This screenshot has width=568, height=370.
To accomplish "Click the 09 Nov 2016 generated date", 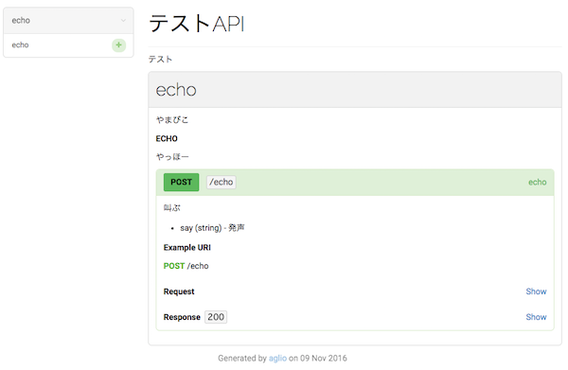I will pyautogui.click(x=323, y=358).
